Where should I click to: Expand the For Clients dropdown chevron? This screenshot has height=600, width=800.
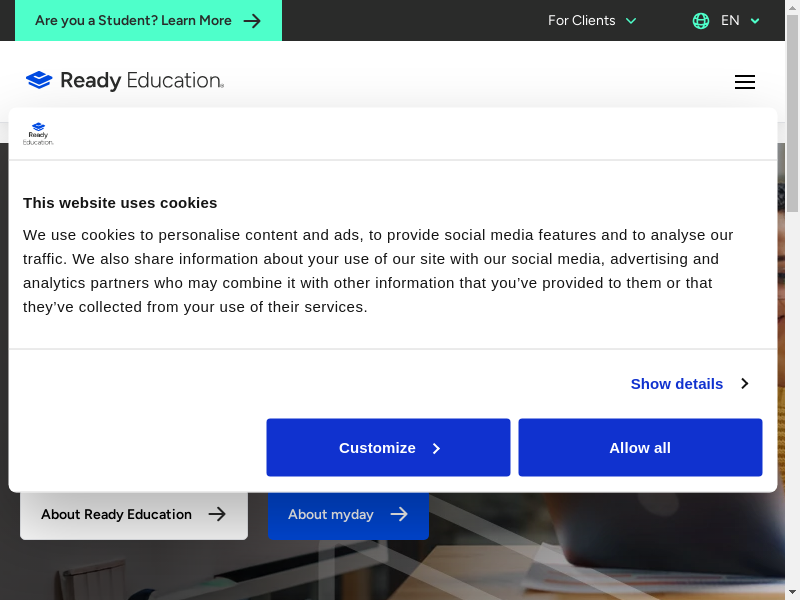(631, 21)
